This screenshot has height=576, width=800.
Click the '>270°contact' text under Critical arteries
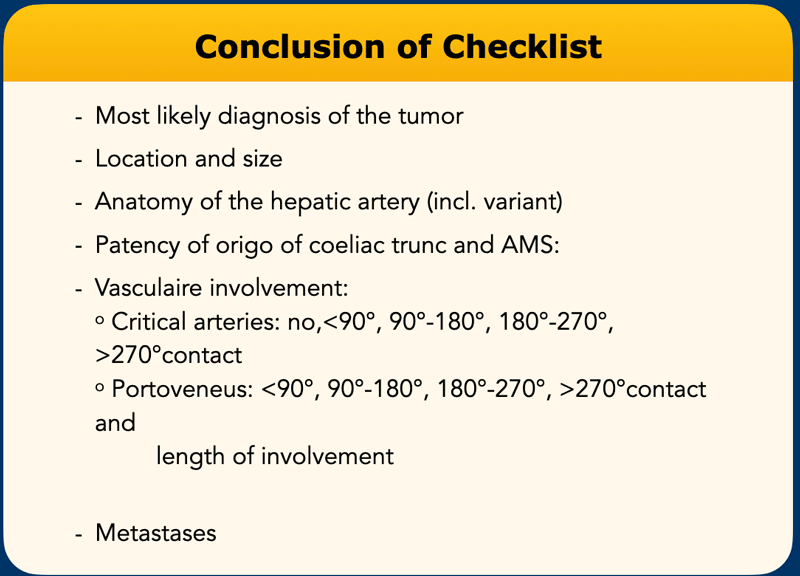coord(169,356)
